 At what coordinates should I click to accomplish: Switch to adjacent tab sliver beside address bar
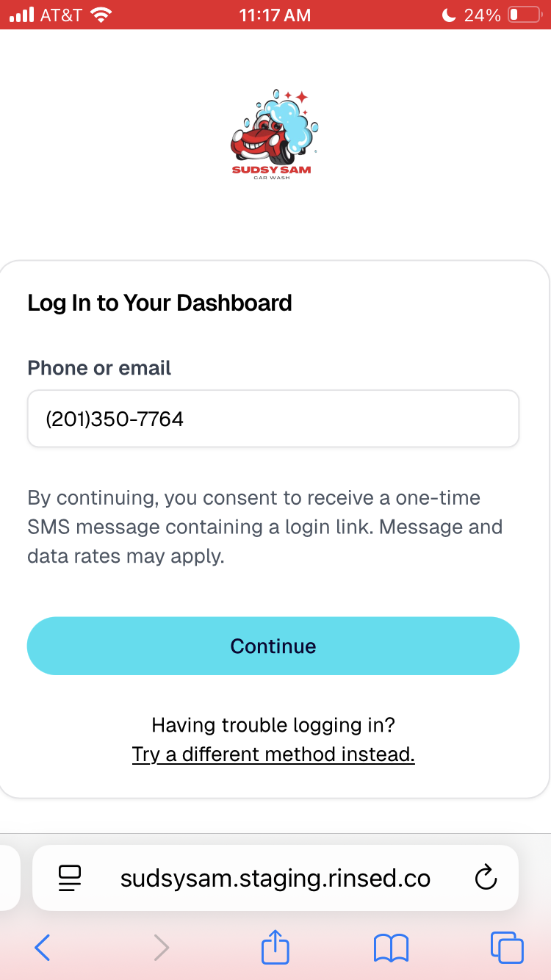point(9,878)
